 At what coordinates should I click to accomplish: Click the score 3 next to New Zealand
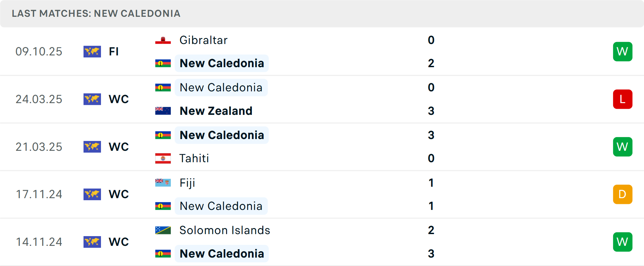click(431, 111)
